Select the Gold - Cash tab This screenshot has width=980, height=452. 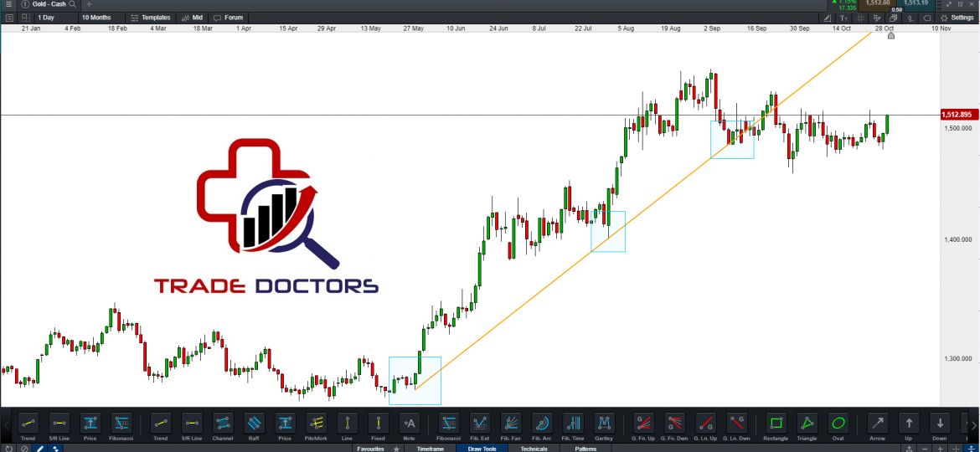point(49,4)
